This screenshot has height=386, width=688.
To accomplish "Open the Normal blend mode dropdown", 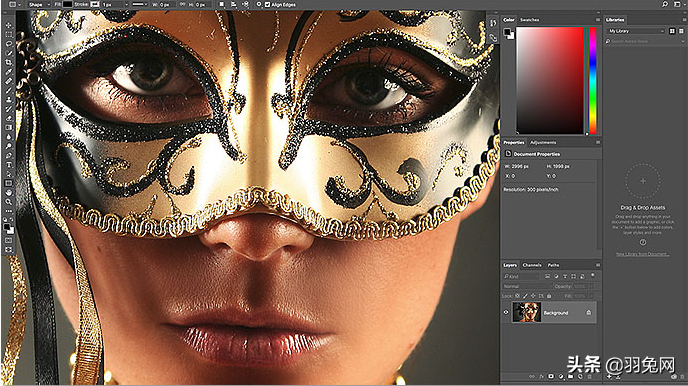I will [x=527, y=286].
